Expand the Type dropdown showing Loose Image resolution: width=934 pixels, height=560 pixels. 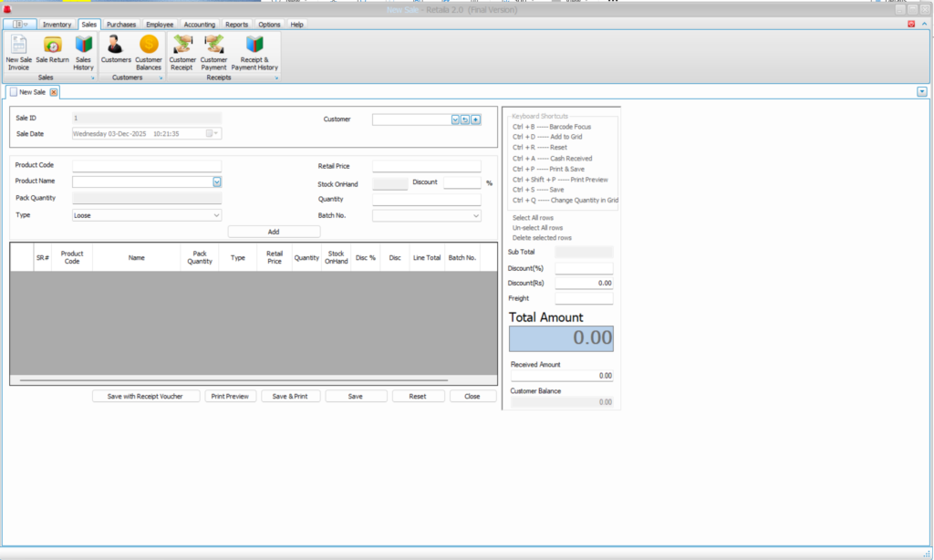click(x=216, y=215)
